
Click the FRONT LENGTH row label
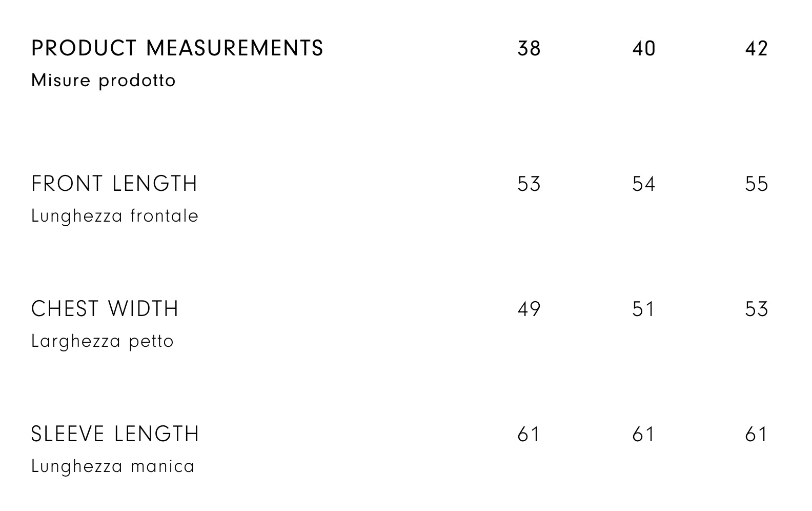114,184
